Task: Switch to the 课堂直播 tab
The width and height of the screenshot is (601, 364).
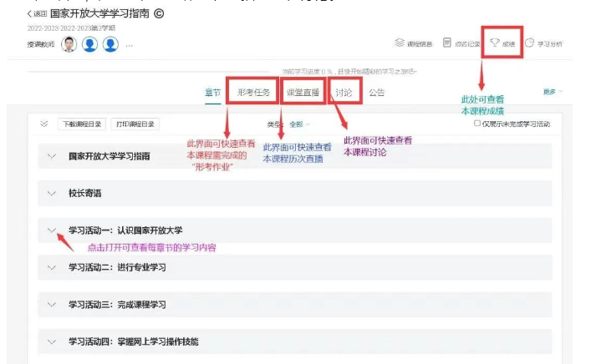Action: pos(303,92)
